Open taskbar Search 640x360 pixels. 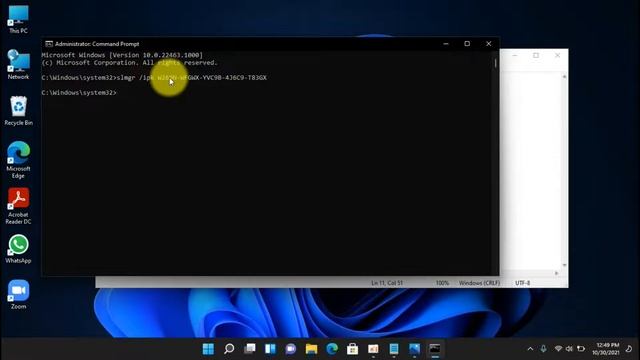[229, 349]
